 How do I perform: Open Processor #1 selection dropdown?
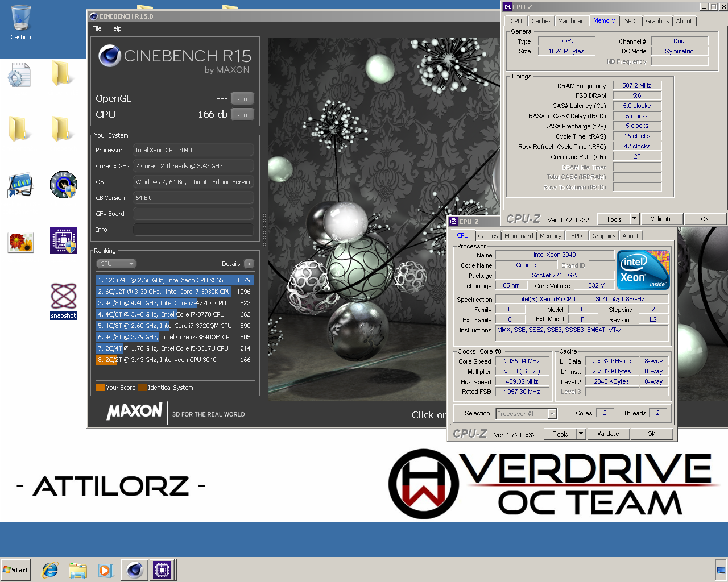coord(526,414)
